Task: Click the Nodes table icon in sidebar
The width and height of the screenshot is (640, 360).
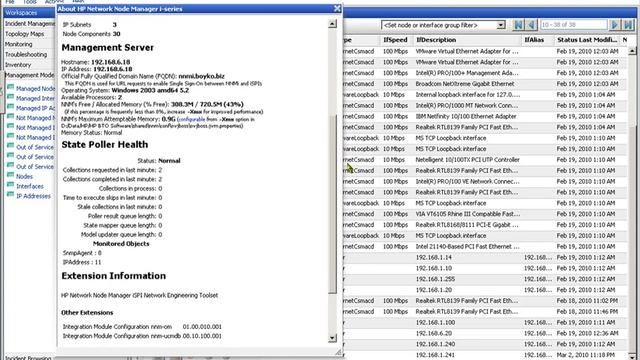Action: click(10, 176)
